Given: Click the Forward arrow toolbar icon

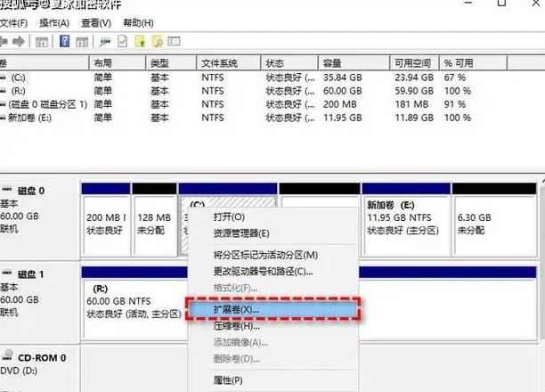Looking at the screenshot, I should pos(19,42).
